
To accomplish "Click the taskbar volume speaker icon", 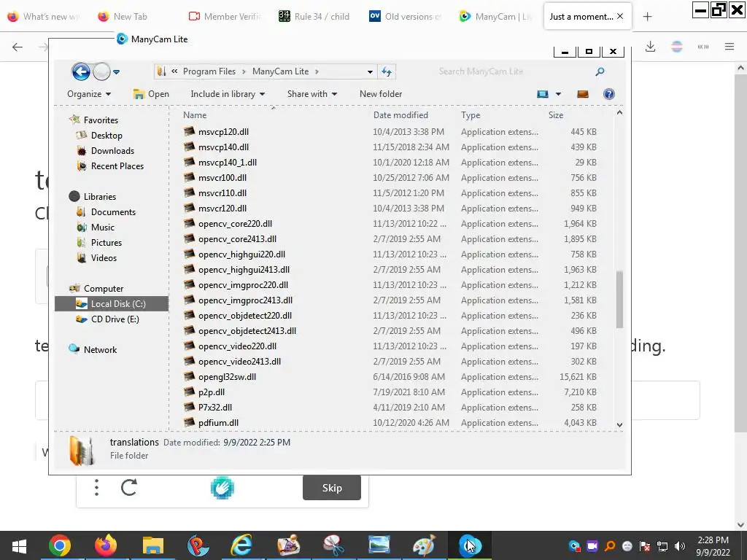I will tap(681, 546).
